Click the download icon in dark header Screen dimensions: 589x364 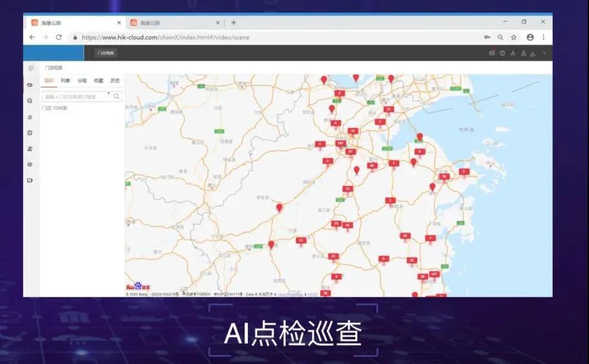(x=513, y=53)
